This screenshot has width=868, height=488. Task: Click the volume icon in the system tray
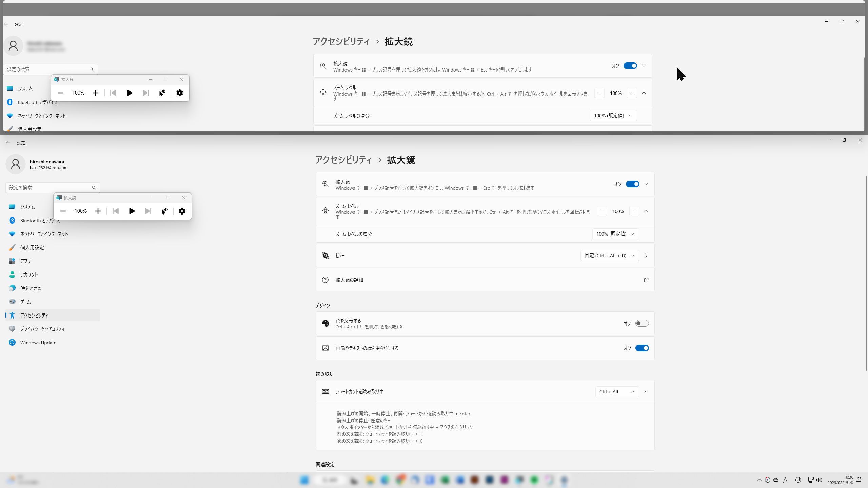(819, 480)
